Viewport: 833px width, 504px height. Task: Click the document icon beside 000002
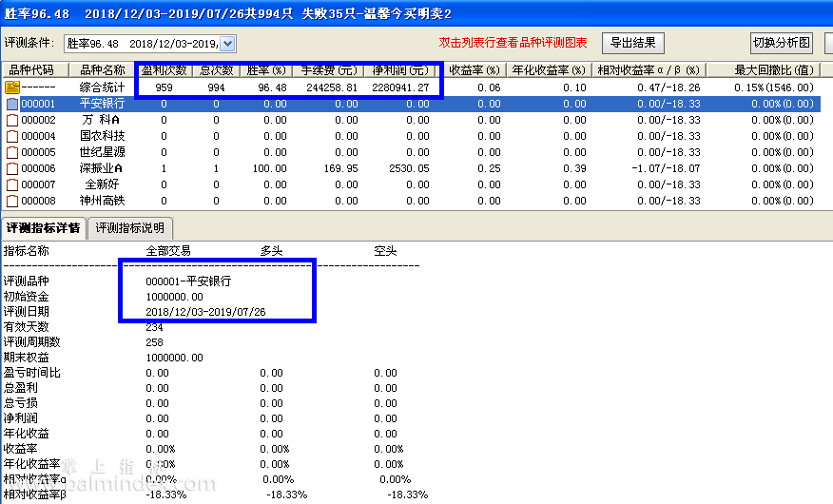12,120
